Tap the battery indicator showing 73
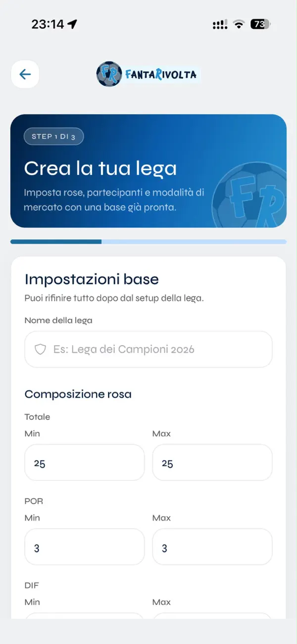 260,24
